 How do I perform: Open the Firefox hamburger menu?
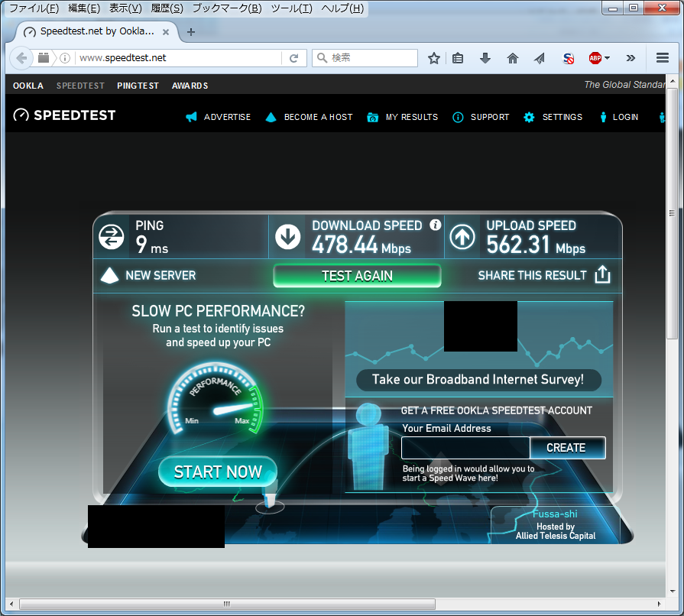pos(662,58)
